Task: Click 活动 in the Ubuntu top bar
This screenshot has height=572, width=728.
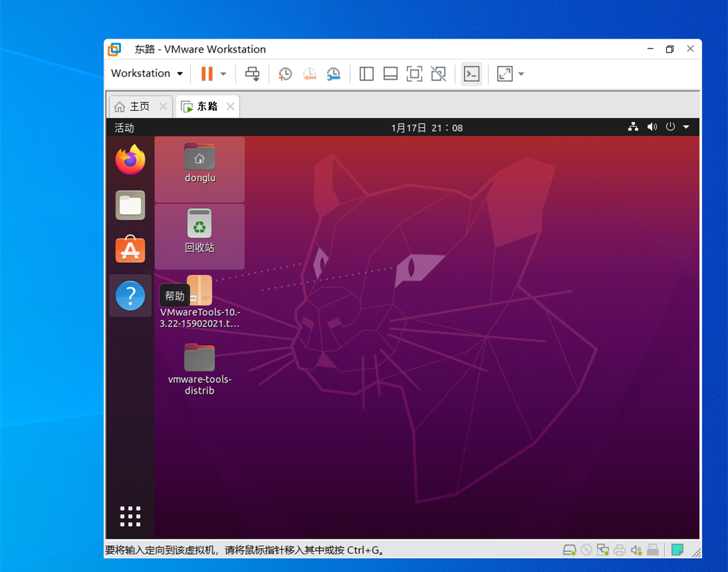Action: click(123, 127)
